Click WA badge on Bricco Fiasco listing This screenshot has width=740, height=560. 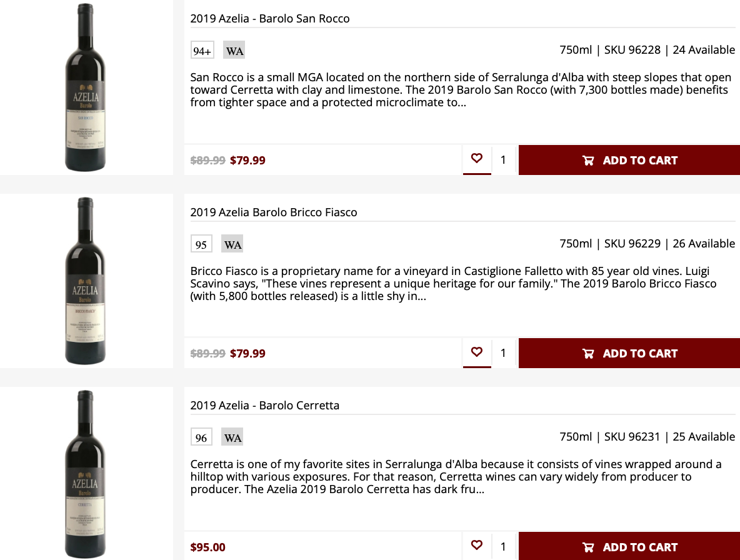click(232, 244)
